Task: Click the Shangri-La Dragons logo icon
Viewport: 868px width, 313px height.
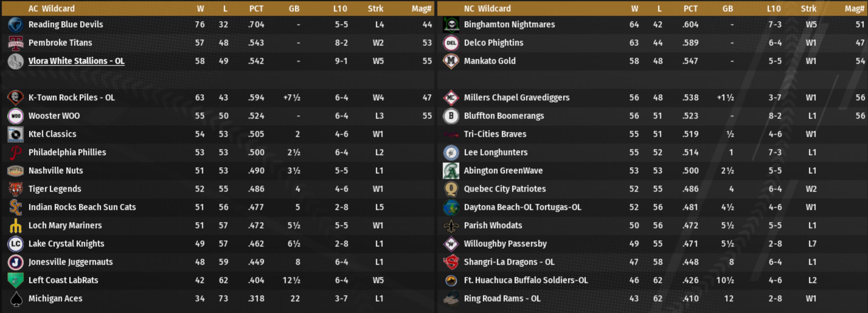Action: [451, 262]
